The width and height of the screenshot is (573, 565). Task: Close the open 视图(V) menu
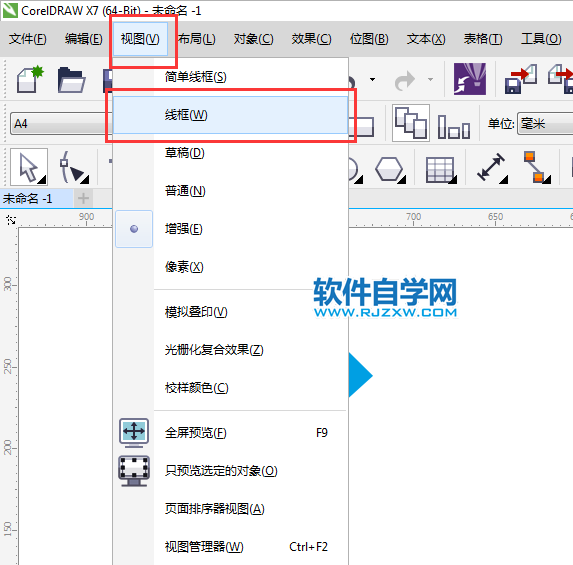pyautogui.click(x=140, y=39)
